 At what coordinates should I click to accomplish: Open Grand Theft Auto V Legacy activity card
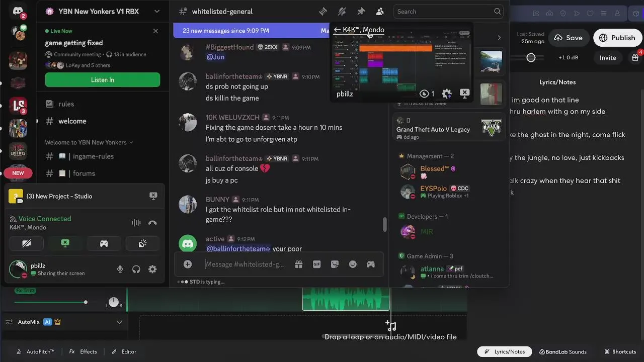[448, 126]
